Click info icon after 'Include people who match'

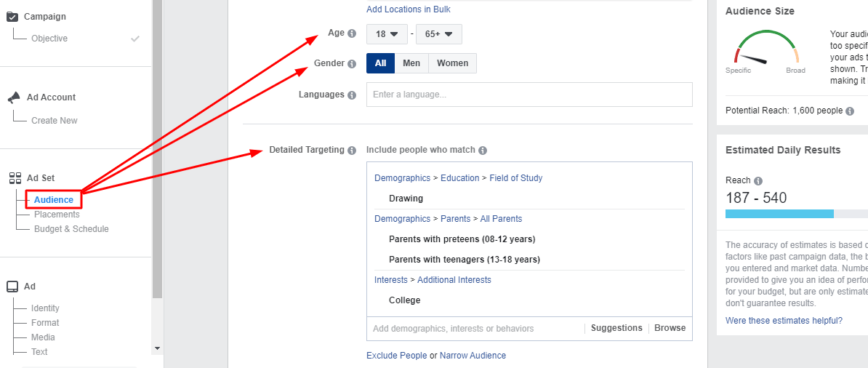483,151
